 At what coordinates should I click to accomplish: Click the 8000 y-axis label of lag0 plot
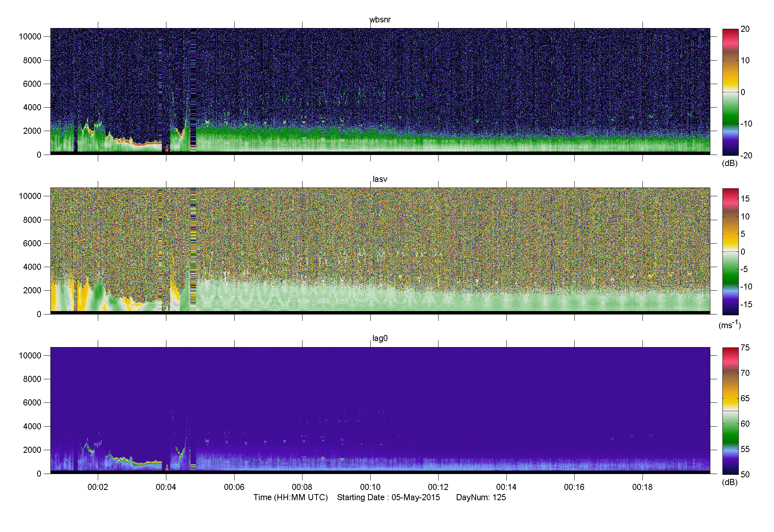pyautogui.click(x=32, y=379)
